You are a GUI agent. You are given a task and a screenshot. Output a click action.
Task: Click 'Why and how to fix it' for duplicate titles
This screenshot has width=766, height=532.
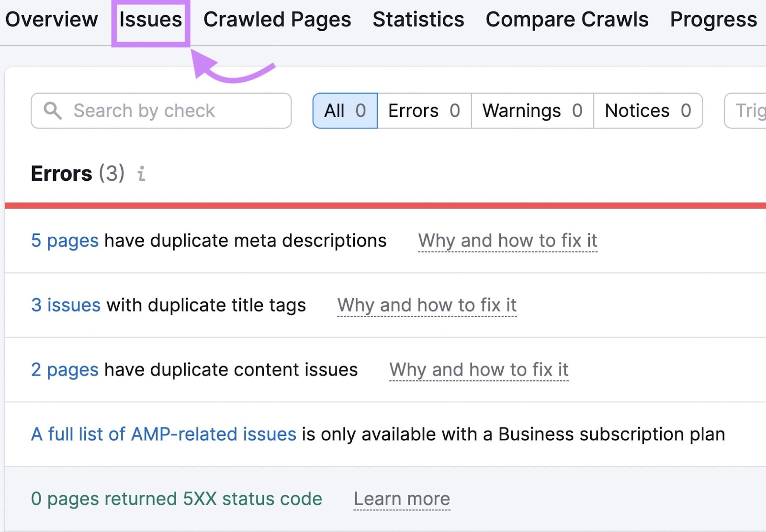427,305
